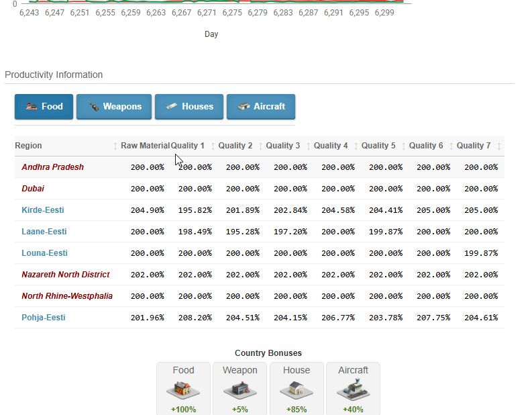Switch to the Food productivity tab
The height and width of the screenshot is (415, 532).
44,107
